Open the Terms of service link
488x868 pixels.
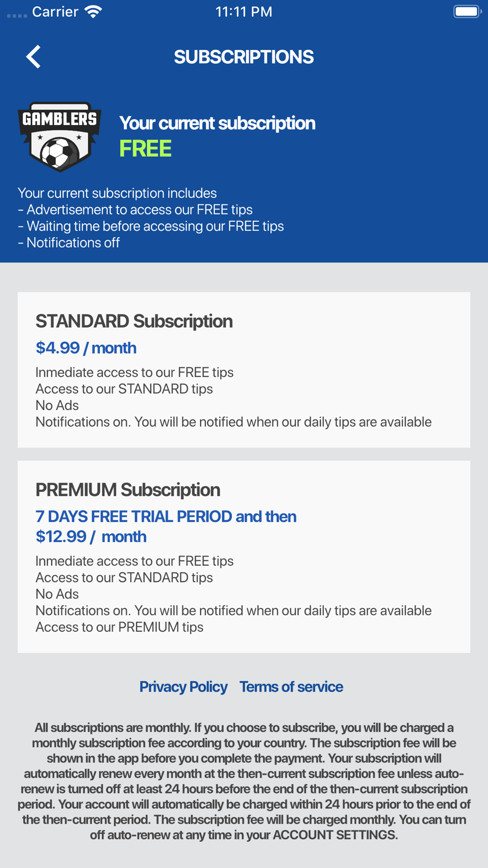coord(291,687)
